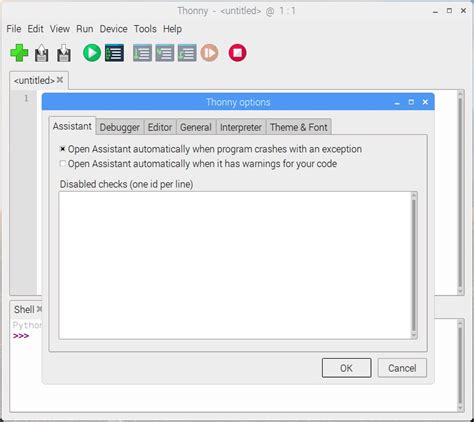Open the Edit menu
474x422 pixels.
coord(35,29)
